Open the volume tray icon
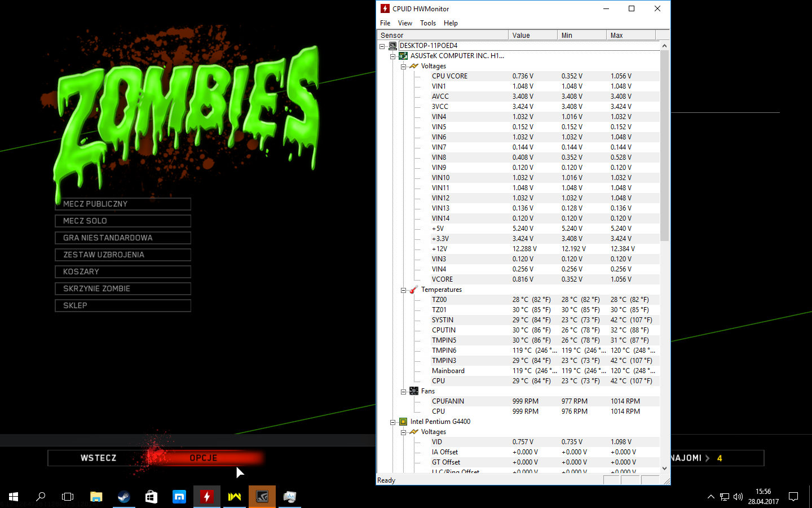This screenshot has height=508, width=812. pos(738,497)
